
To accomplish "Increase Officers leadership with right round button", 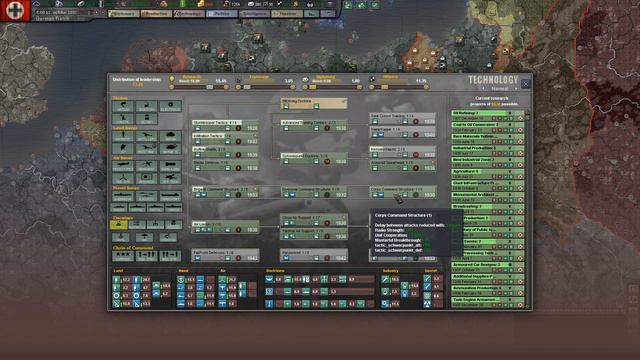I will click(x=426, y=87).
